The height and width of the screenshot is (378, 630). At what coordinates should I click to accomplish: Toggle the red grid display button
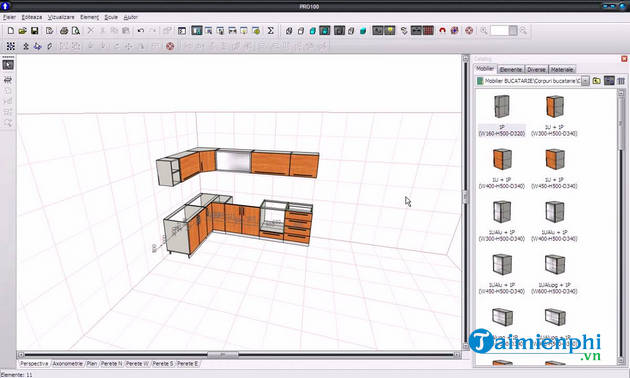point(428,31)
